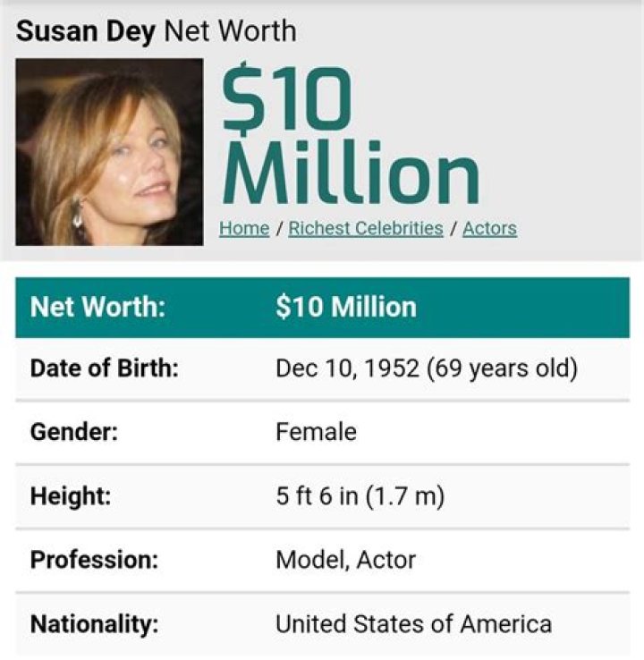Click the large teal Million word
The width and height of the screenshot is (644, 660).
351,174
